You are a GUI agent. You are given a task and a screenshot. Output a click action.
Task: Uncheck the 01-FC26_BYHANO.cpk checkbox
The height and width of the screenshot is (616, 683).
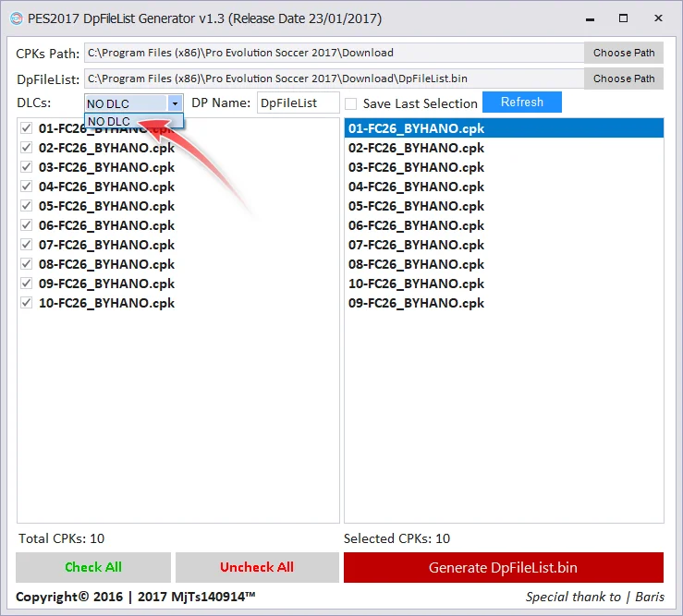click(x=27, y=128)
